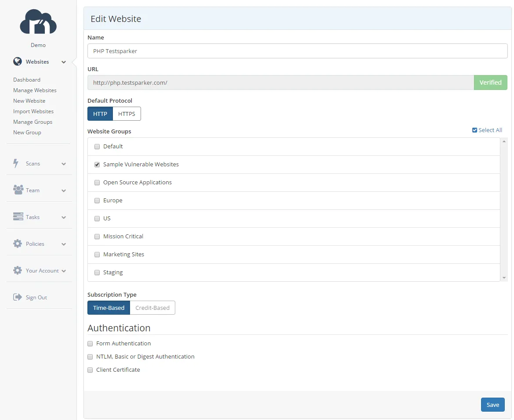Uncheck Sample Vulnerable Websites group
This screenshot has height=420, width=514.
point(97,165)
